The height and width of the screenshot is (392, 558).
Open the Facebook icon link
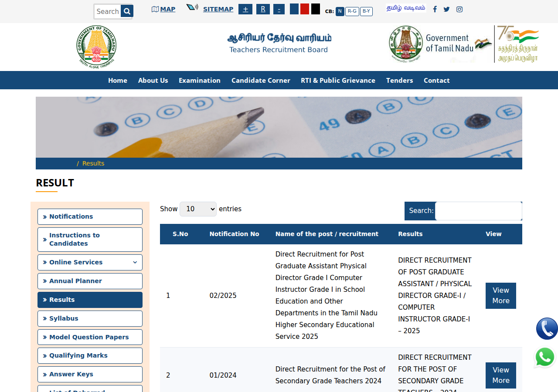pos(435,9)
